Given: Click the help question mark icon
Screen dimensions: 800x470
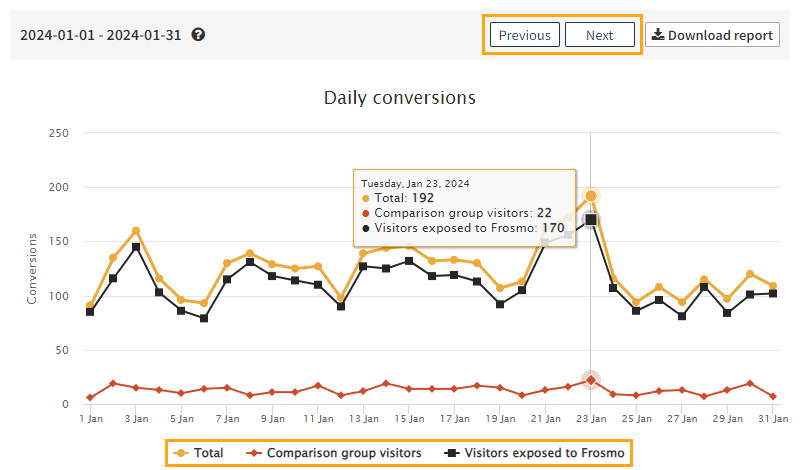Looking at the screenshot, I should click(199, 35).
